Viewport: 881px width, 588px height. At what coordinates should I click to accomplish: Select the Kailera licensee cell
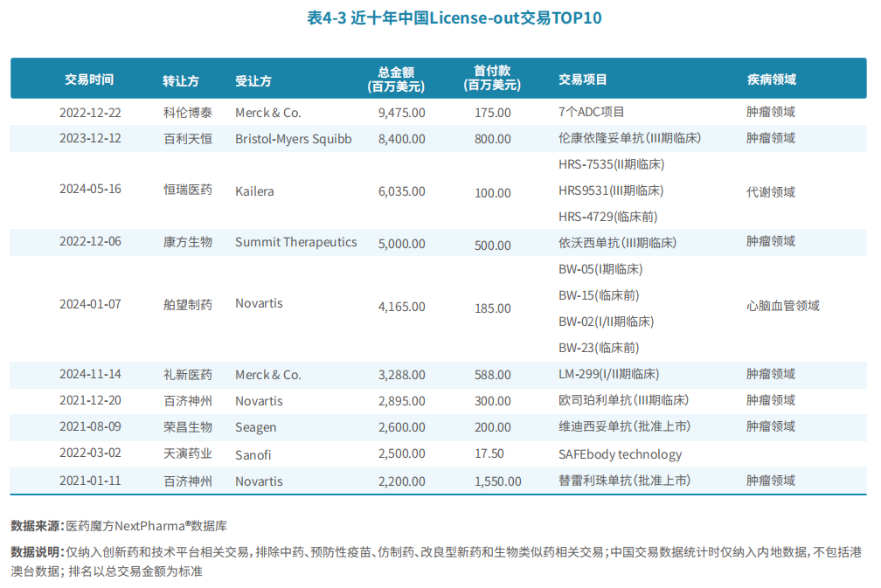(x=254, y=191)
